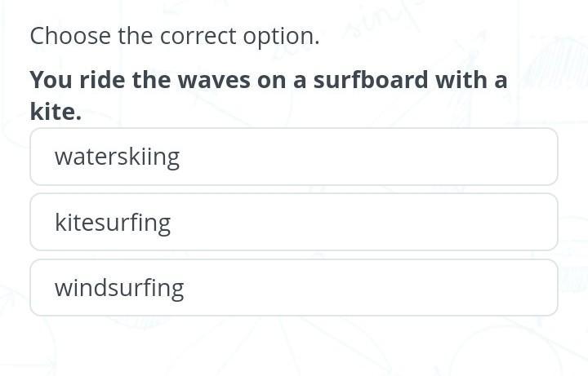
Task: Pick the windsurfing answer option
Action: [x=293, y=287]
